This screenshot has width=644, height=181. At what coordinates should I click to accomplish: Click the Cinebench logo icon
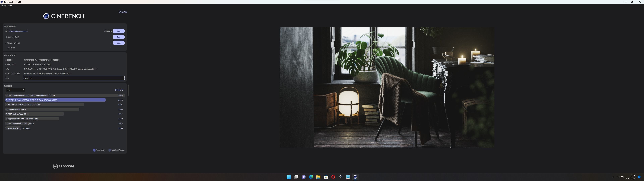(46, 16)
